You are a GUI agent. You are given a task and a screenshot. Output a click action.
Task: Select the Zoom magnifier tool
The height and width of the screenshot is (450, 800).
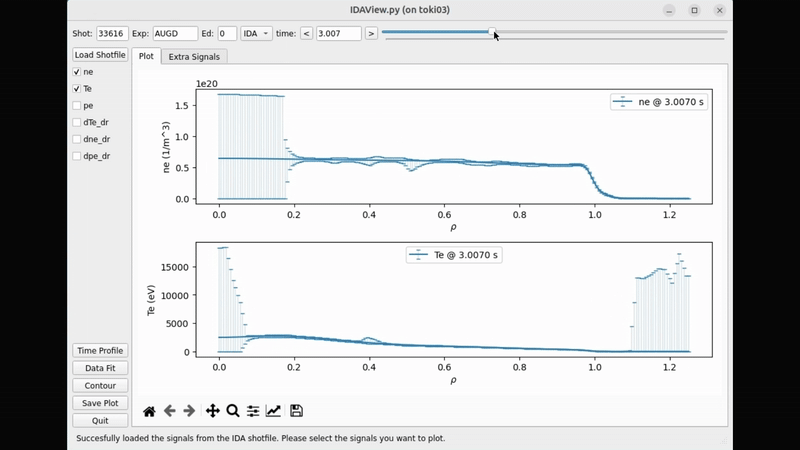pos(233,411)
